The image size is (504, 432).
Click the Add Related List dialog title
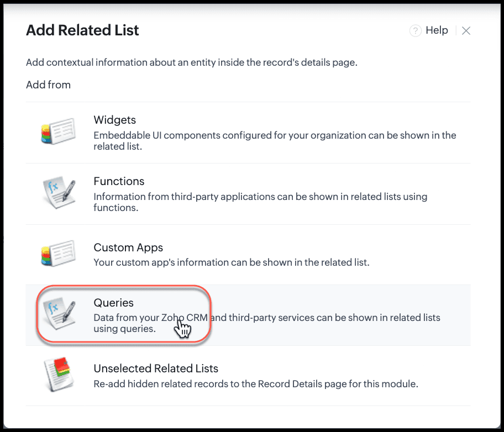pyautogui.click(x=82, y=30)
